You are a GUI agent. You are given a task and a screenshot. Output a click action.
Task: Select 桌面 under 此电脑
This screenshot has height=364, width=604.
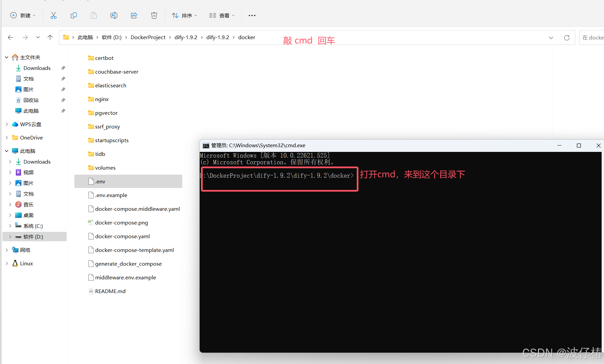(28, 215)
